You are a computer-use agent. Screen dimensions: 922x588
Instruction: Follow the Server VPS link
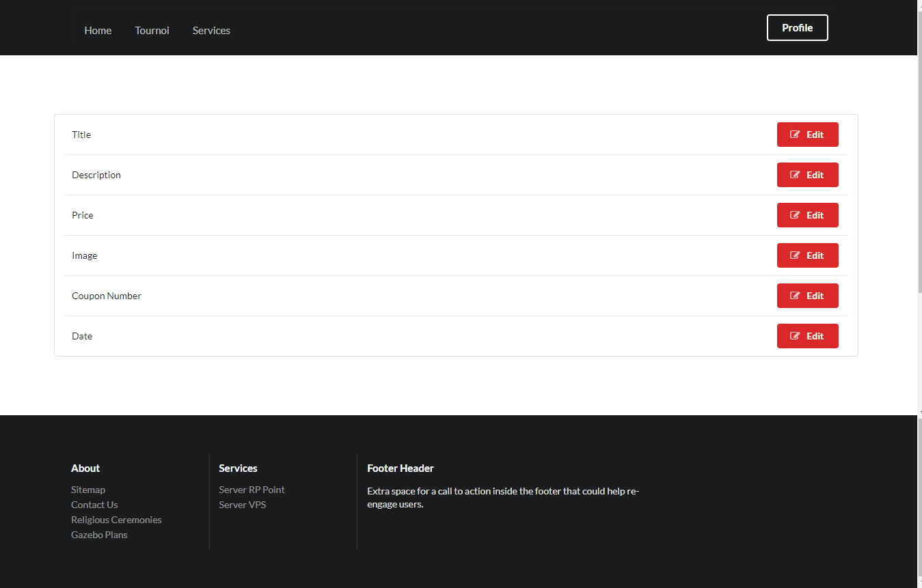(243, 505)
